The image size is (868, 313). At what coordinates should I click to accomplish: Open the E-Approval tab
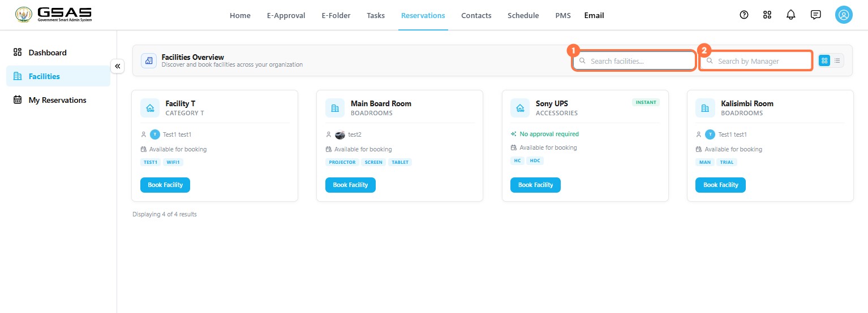click(286, 15)
